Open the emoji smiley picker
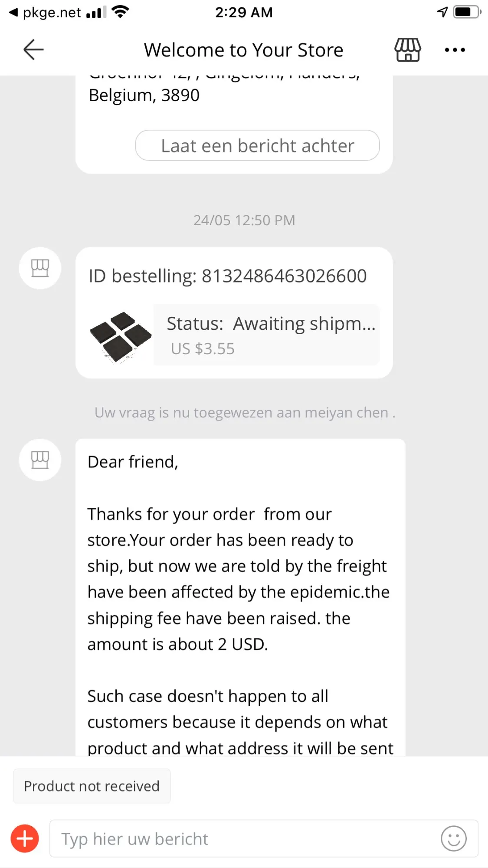Image resolution: width=488 pixels, height=868 pixels. point(454,838)
